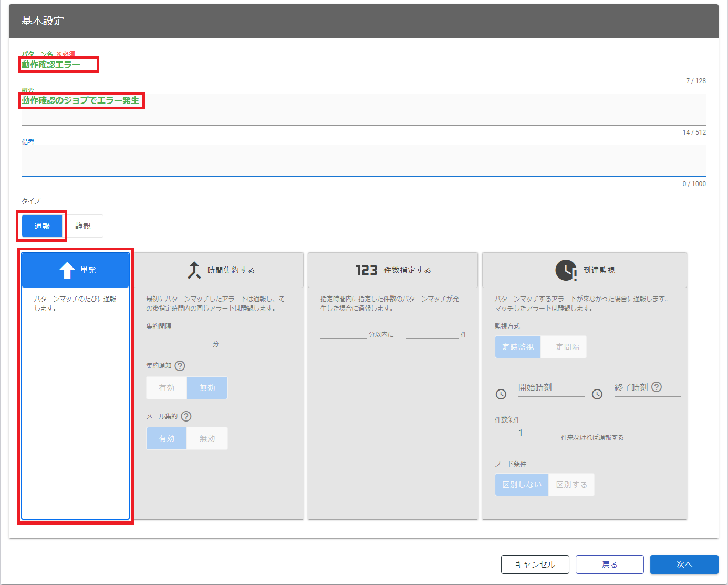Click the 次へ button

click(684, 565)
